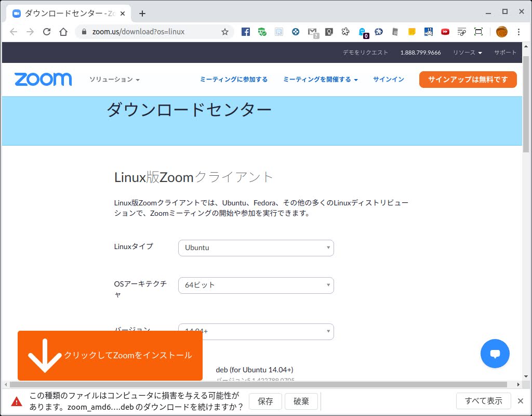This screenshot has height=416, width=532.
Task: Click the horizontal page scrollbar thumb
Action: pyautogui.click(x=258, y=384)
